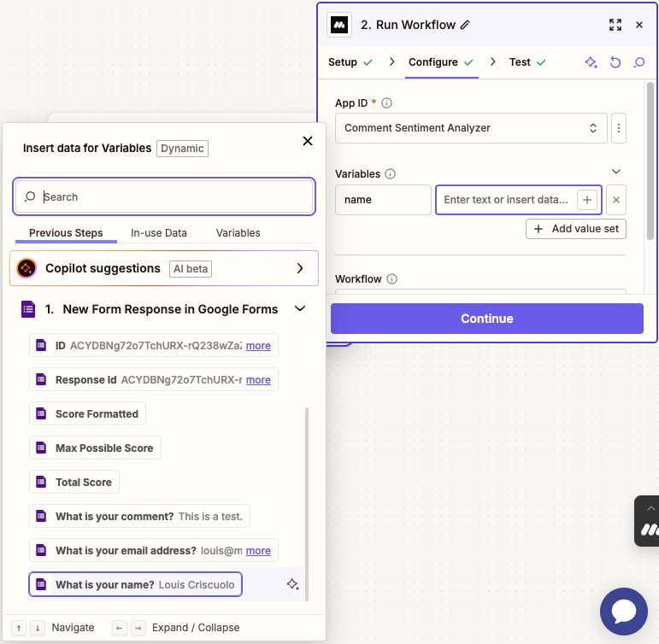Show Workflow info tooltip icon
This screenshot has height=644, width=659.
391,279
